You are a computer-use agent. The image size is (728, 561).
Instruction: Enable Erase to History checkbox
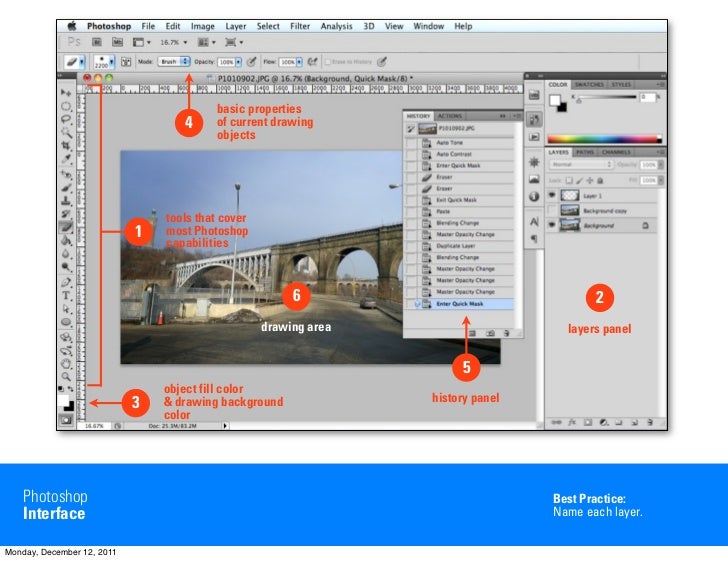pyautogui.click(x=328, y=62)
